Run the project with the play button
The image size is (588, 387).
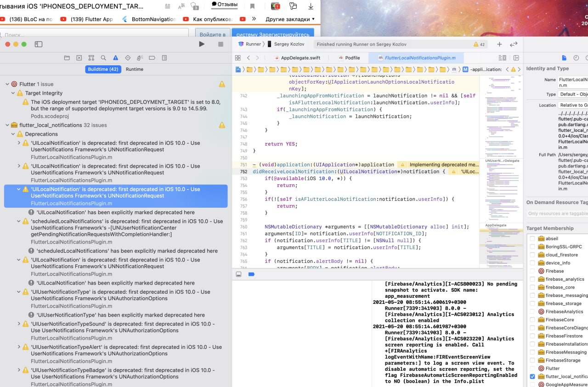[202, 44]
